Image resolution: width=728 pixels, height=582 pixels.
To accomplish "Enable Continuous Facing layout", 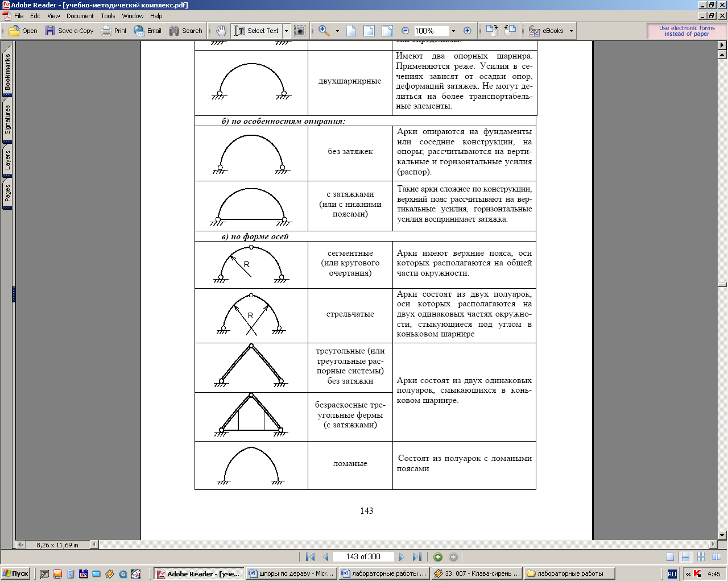I will pyautogui.click(x=701, y=557).
